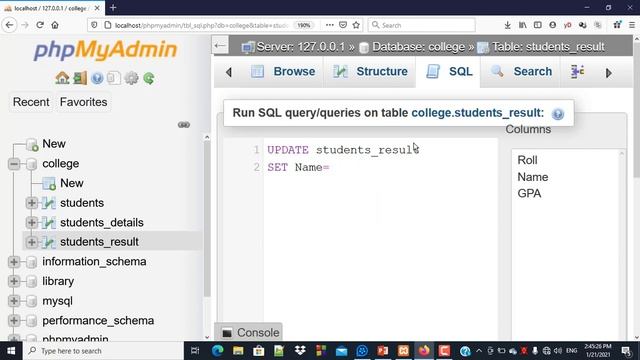Expand the information_schema database node
The image size is (640, 360).
[14, 262]
